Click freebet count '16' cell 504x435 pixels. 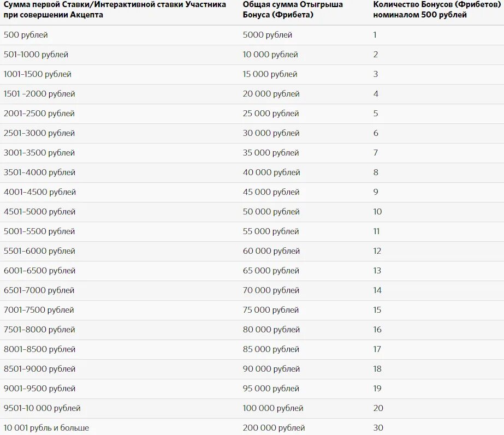click(436, 330)
